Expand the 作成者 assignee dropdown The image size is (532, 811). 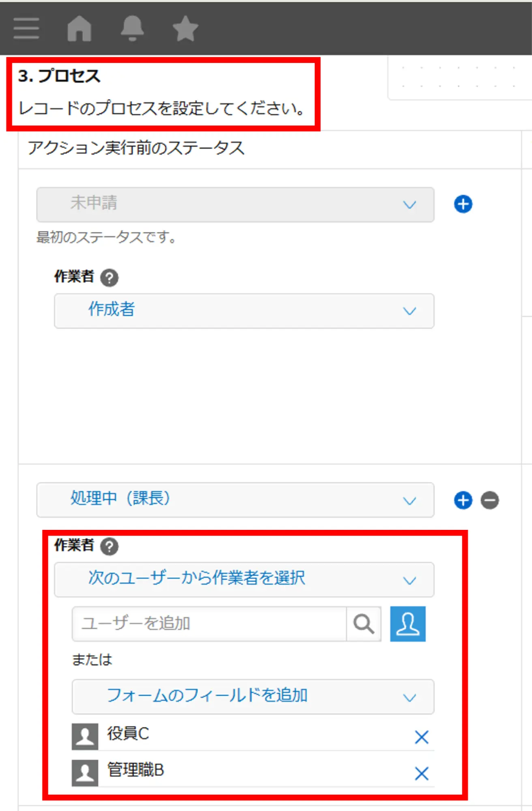[244, 311]
